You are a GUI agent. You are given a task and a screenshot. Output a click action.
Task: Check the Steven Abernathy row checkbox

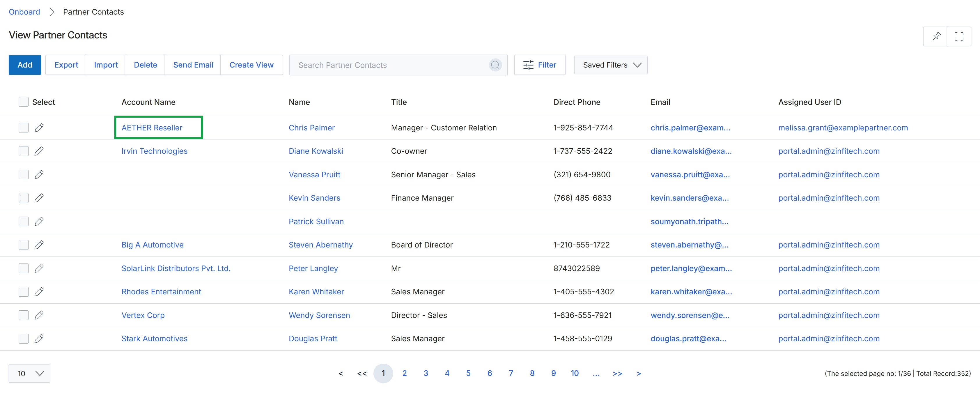(24, 245)
